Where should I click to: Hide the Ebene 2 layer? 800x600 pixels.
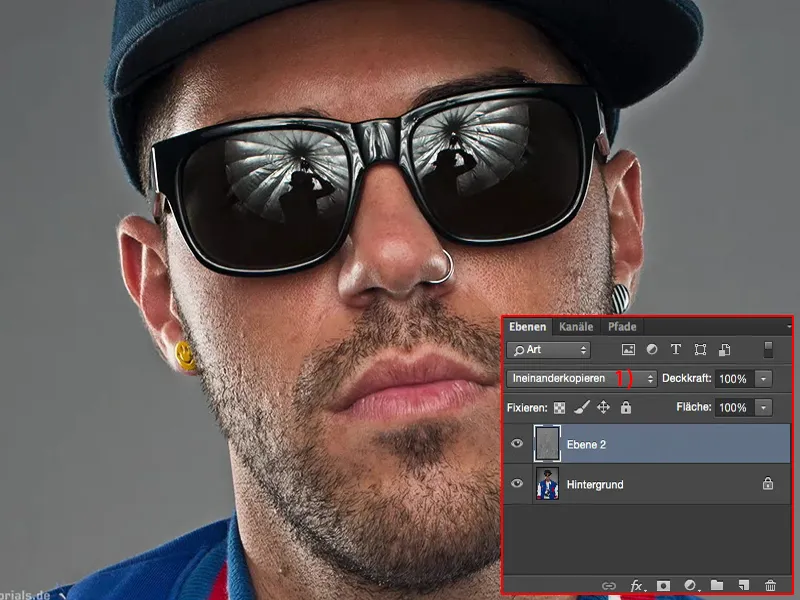(x=517, y=443)
